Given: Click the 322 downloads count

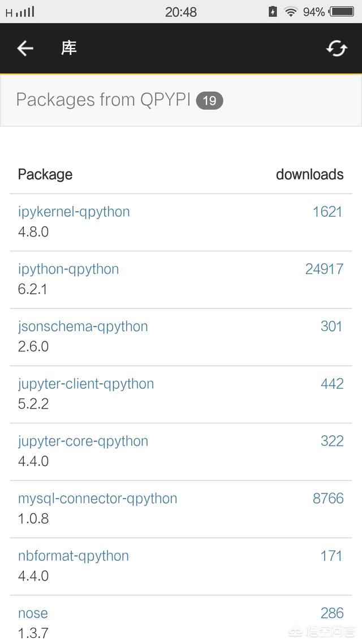Looking at the screenshot, I should pos(332,441).
